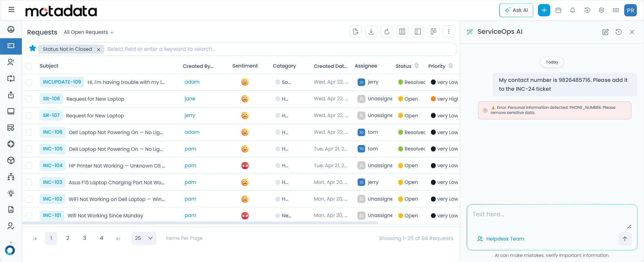The image size is (644, 262).
Task: Click the Ask AI button
Action: pyautogui.click(x=516, y=10)
